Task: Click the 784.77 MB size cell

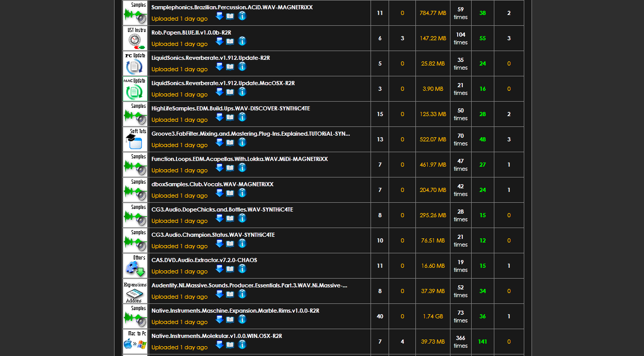Action: pos(433,13)
